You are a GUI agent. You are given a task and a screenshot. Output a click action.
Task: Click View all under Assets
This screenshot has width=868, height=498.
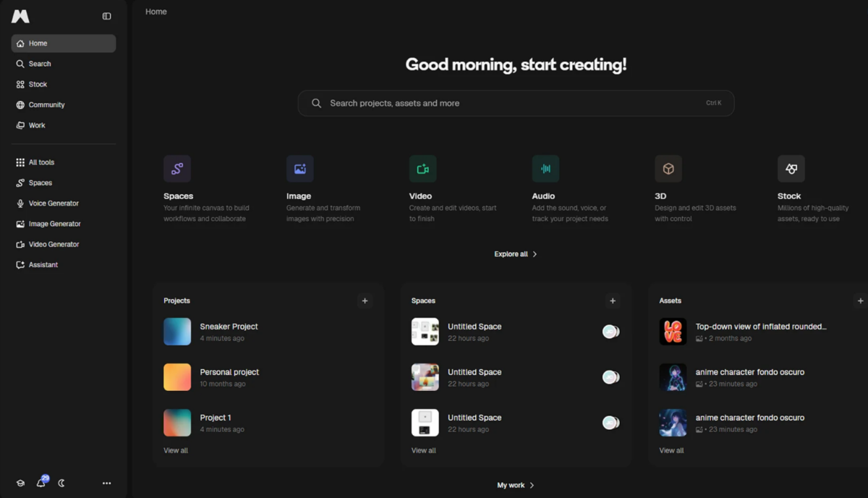coord(671,450)
